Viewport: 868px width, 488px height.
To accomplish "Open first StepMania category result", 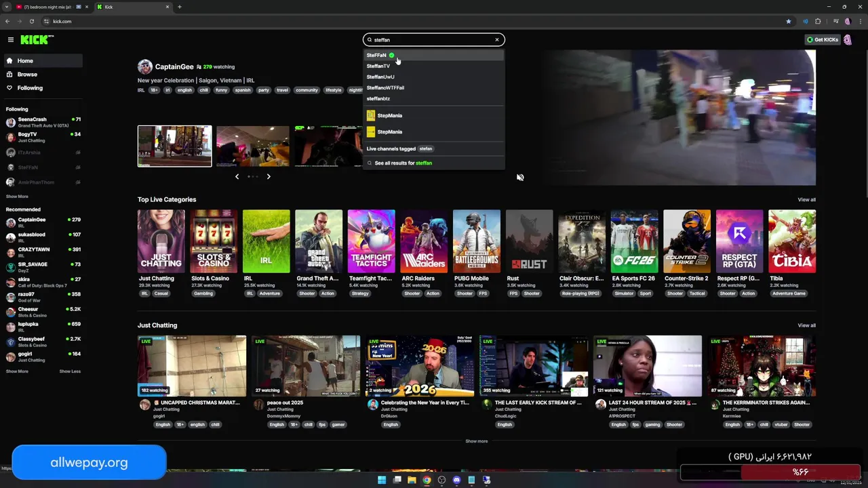I will click(x=434, y=115).
